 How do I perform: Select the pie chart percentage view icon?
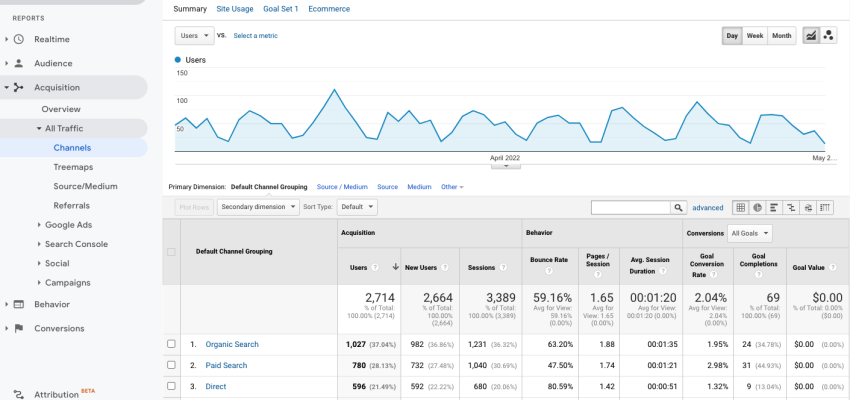[x=757, y=207]
